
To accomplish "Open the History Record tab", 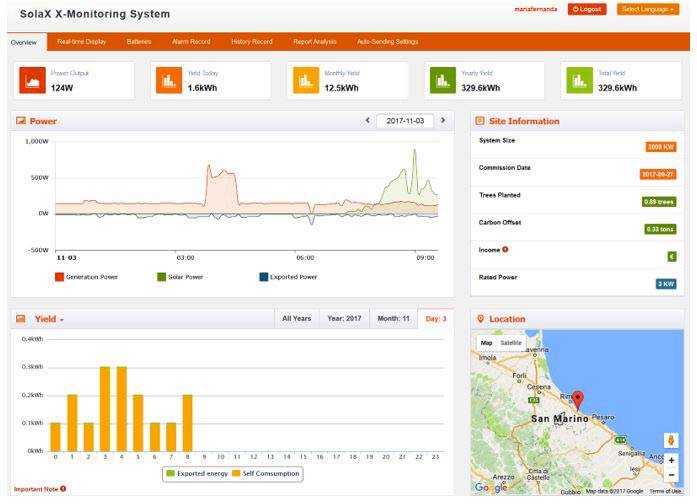I will click(252, 42).
